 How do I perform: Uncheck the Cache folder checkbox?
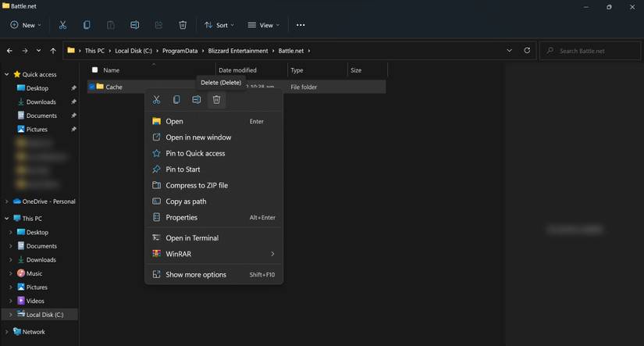92,87
